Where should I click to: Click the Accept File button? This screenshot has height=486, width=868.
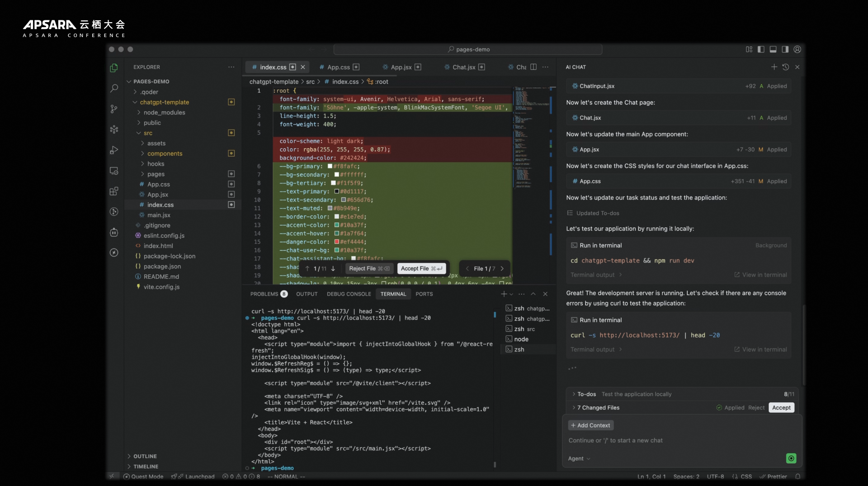pos(421,268)
